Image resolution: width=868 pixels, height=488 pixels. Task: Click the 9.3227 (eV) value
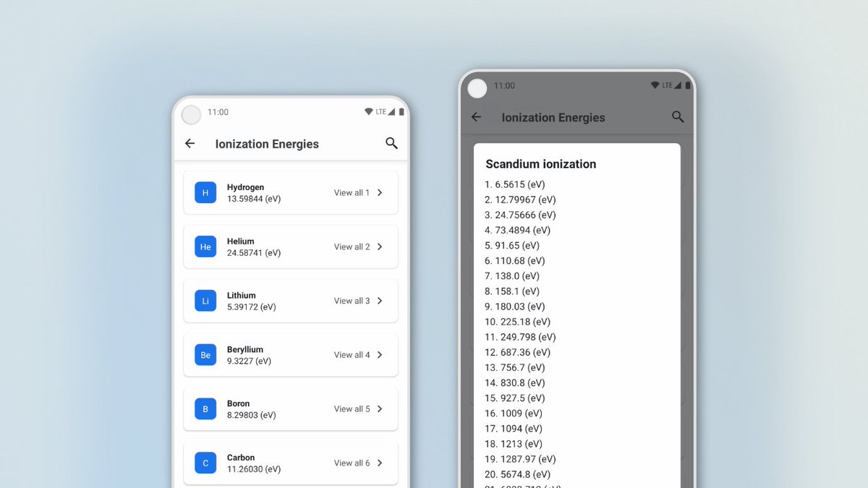[250, 361]
